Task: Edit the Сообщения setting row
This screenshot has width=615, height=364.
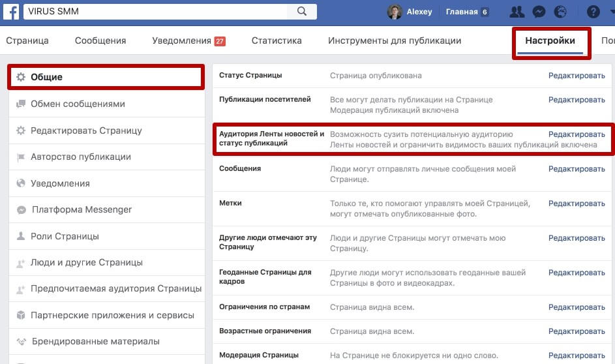Action: tap(577, 169)
